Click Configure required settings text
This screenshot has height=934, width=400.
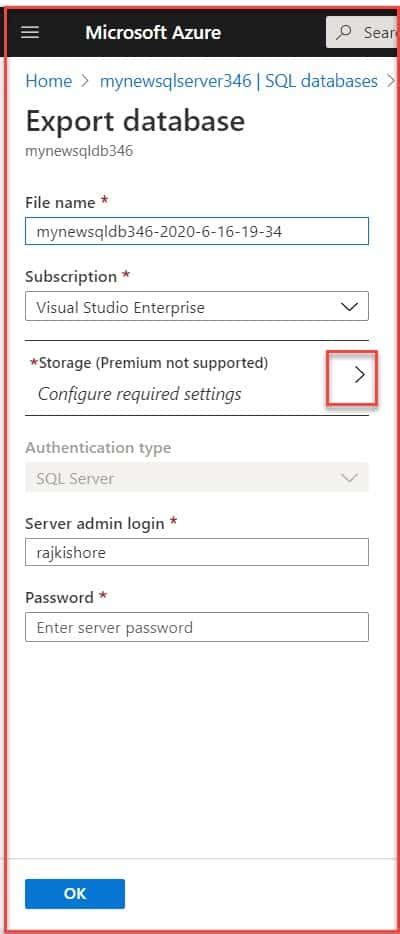click(140, 394)
